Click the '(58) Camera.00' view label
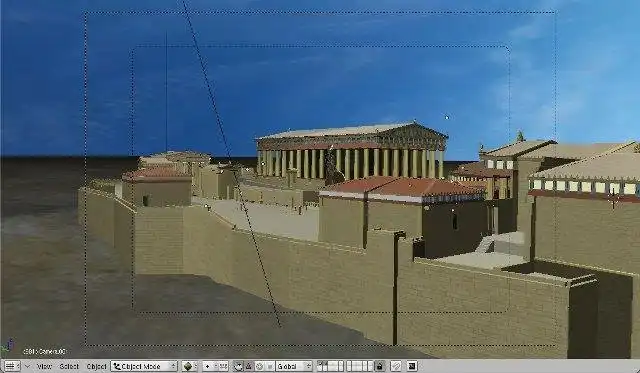640x373 pixels. click(x=44, y=351)
